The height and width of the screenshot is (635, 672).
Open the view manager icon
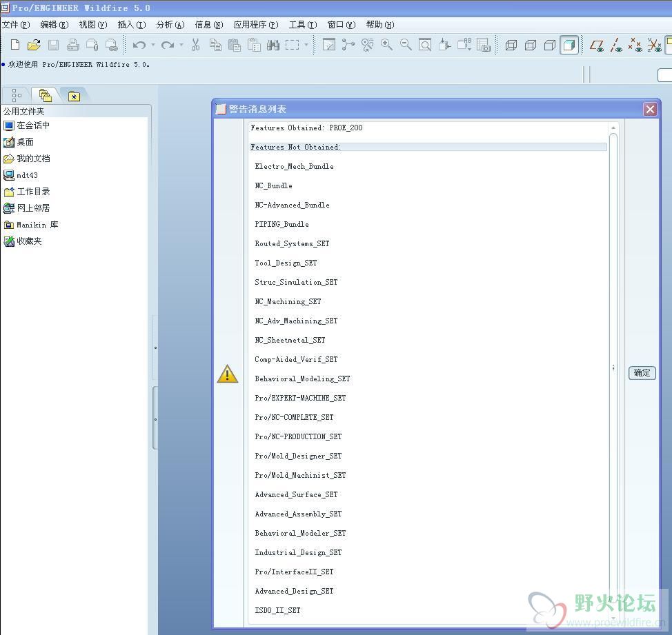pos(484,45)
